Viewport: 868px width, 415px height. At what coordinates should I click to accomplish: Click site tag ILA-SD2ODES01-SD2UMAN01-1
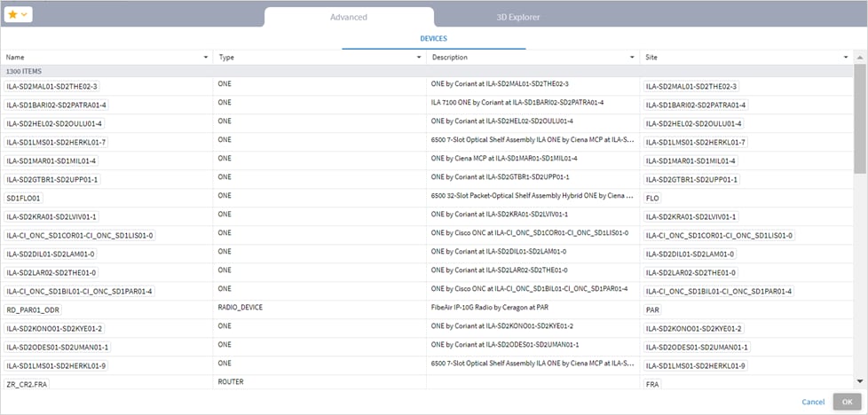click(x=696, y=347)
